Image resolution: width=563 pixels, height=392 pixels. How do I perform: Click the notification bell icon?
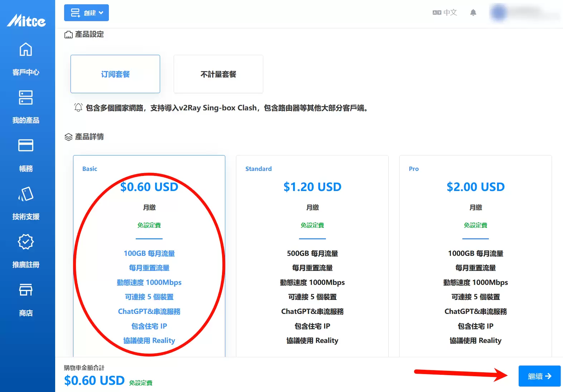point(473,13)
